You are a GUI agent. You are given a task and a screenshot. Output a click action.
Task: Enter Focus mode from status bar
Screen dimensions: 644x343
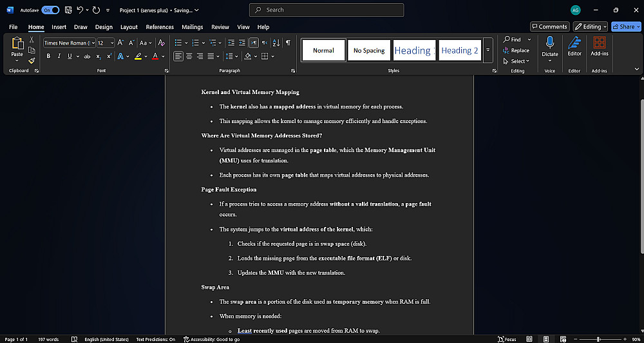pyautogui.click(x=507, y=339)
